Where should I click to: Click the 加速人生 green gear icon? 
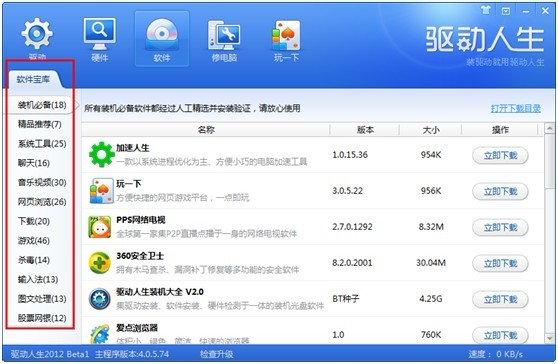101,154
